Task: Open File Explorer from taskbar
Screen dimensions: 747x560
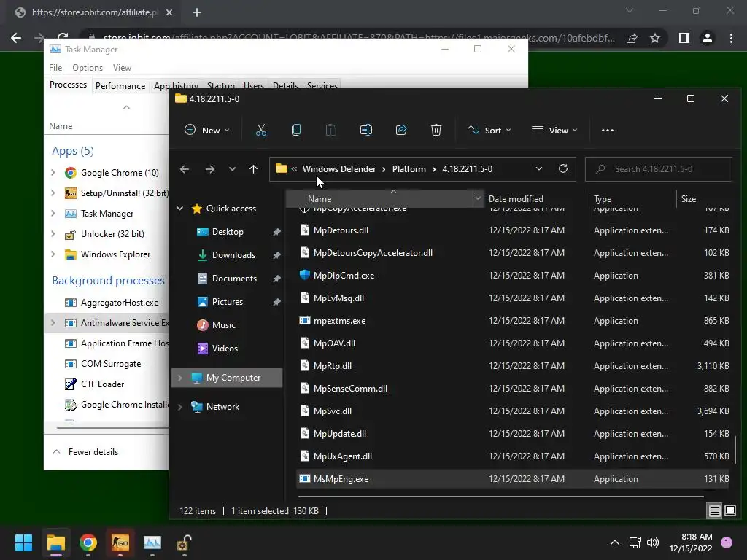Action: click(x=55, y=542)
